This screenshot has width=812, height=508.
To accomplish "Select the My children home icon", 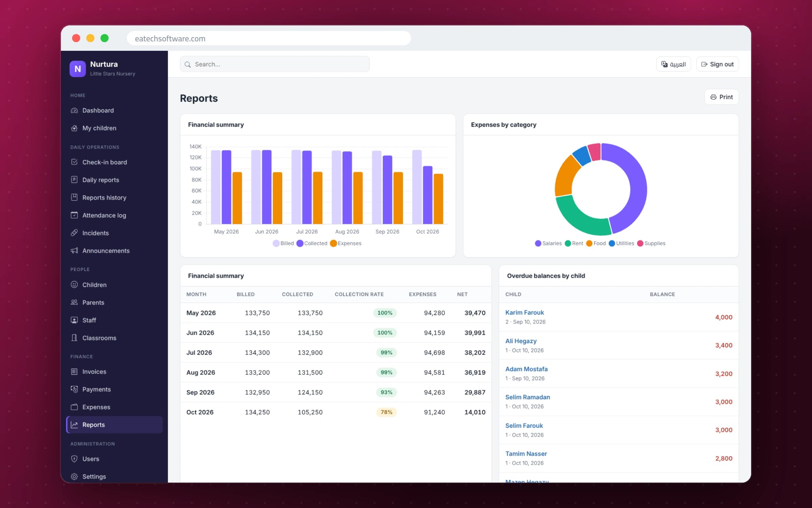I will click(74, 128).
